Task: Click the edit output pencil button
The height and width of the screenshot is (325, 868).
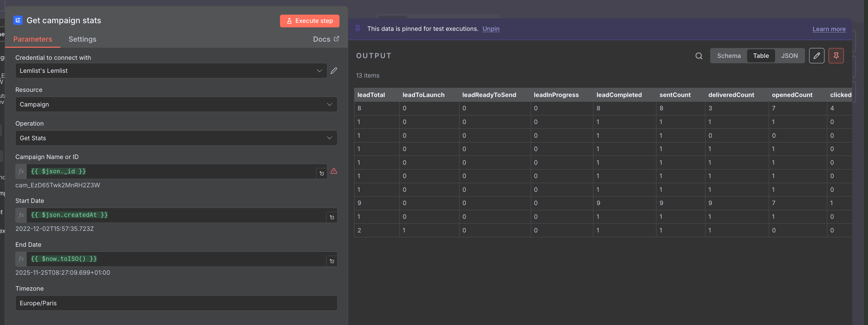Action: point(816,56)
